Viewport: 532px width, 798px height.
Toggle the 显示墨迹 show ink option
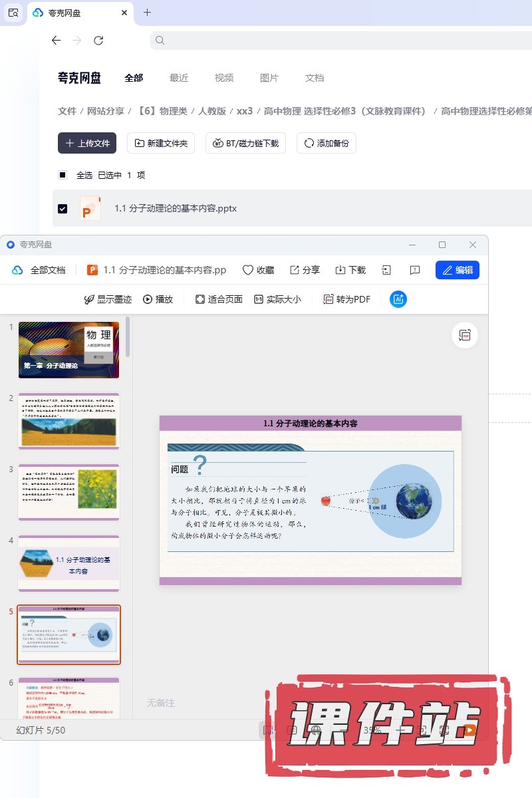pyautogui.click(x=108, y=299)
